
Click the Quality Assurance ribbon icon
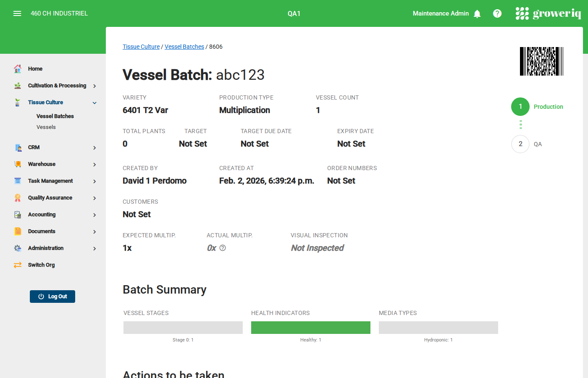pos(17,197)
